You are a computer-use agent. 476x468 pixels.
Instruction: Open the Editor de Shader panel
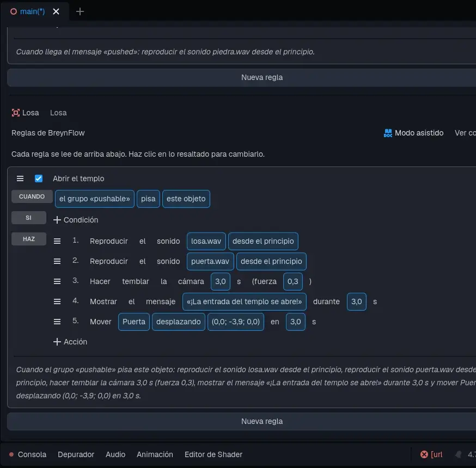213,454
